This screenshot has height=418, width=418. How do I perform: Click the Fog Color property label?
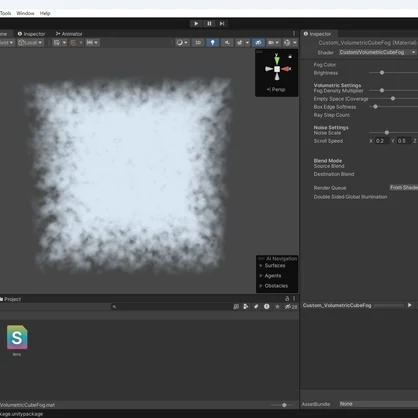pyautogui.click(x=325, y=65)
